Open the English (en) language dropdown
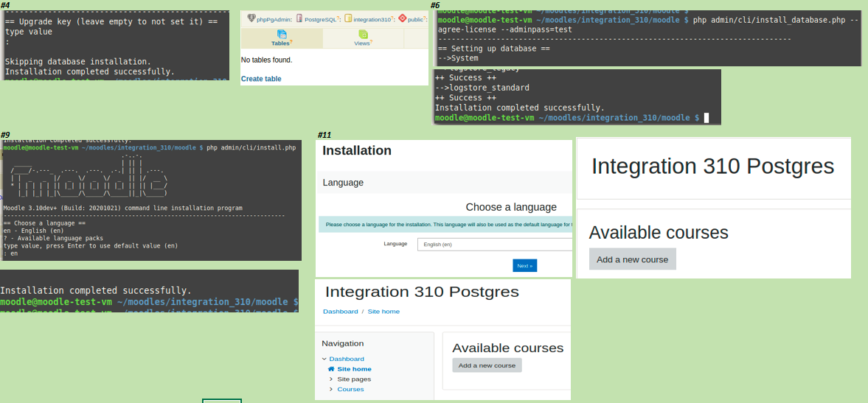Viewport: 868px width, 403px height. (x=494, y=245)
